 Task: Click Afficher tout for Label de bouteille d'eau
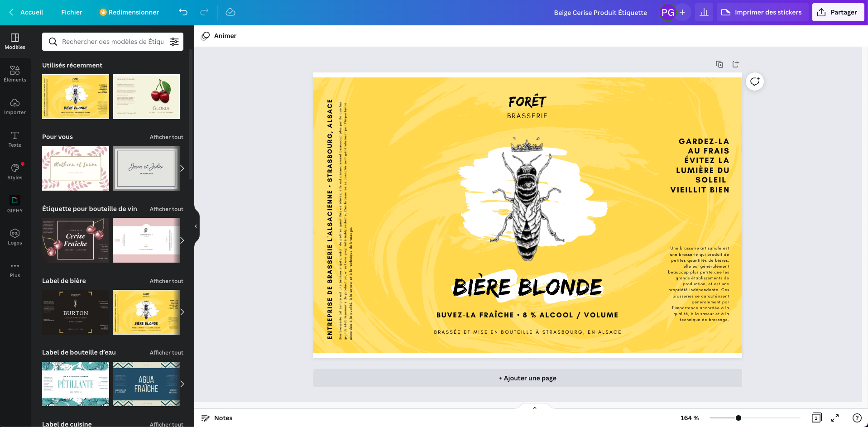pyautogui.click(x=167, y=352)
